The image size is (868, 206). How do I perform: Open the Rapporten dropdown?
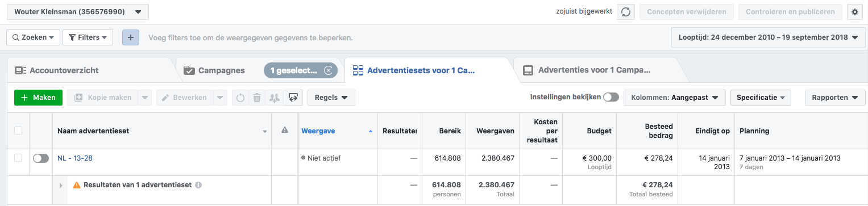click(835, 98)
